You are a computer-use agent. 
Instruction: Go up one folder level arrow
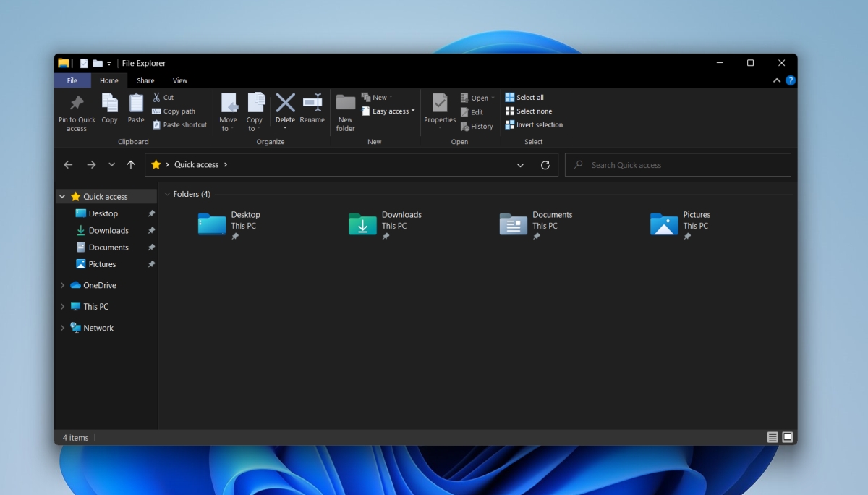point(131,165)
